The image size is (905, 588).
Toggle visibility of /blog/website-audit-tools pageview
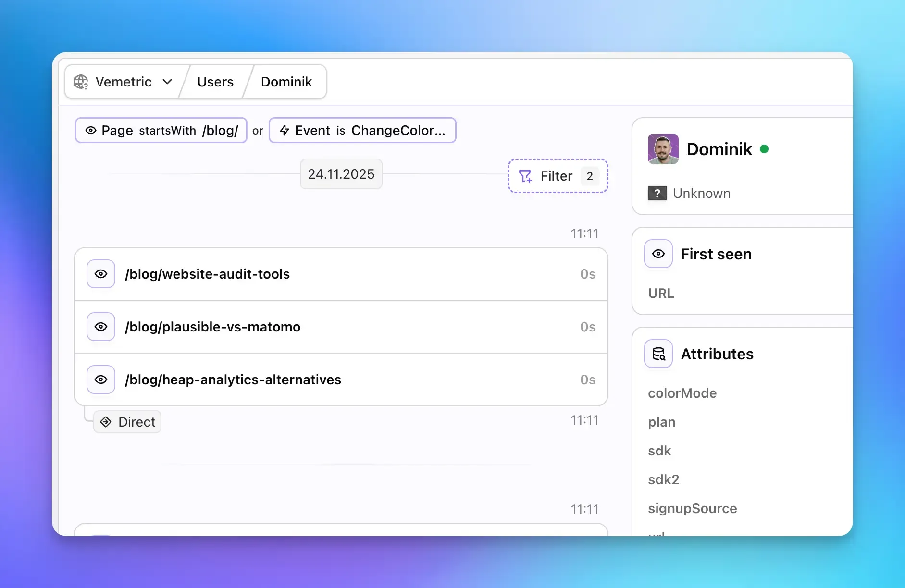(100, 274)
